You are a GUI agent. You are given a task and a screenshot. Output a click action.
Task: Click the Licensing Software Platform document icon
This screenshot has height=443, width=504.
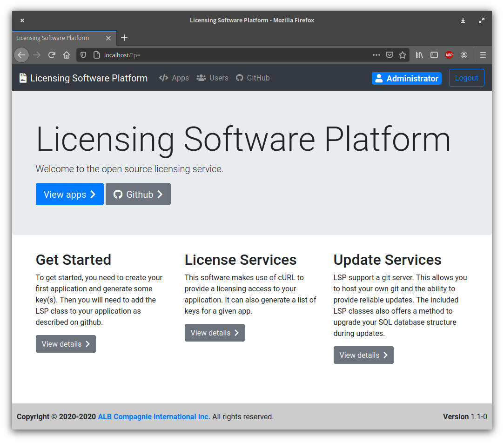pos(22,78)
